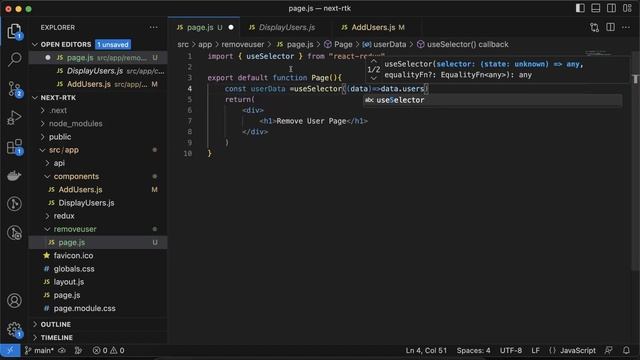Screen dimensions: 640x360
Task: Open Source Control view in activity bar
Action: (x=14, y=89)
